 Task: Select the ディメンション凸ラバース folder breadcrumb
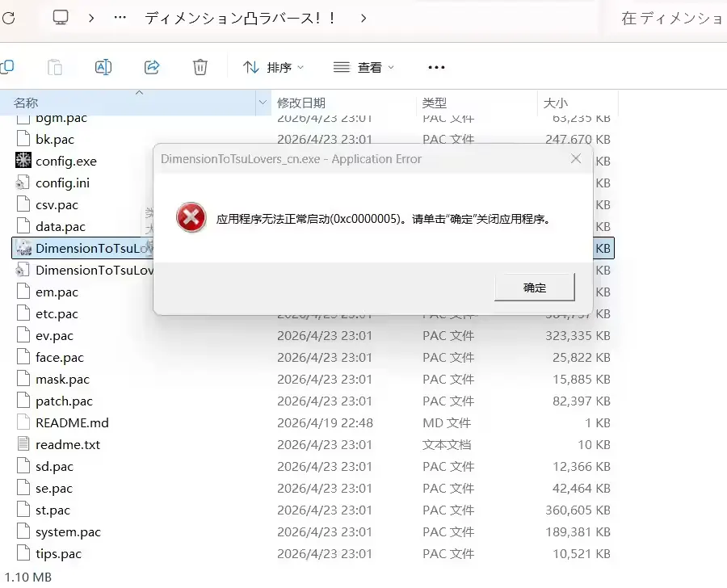(240, 18)
